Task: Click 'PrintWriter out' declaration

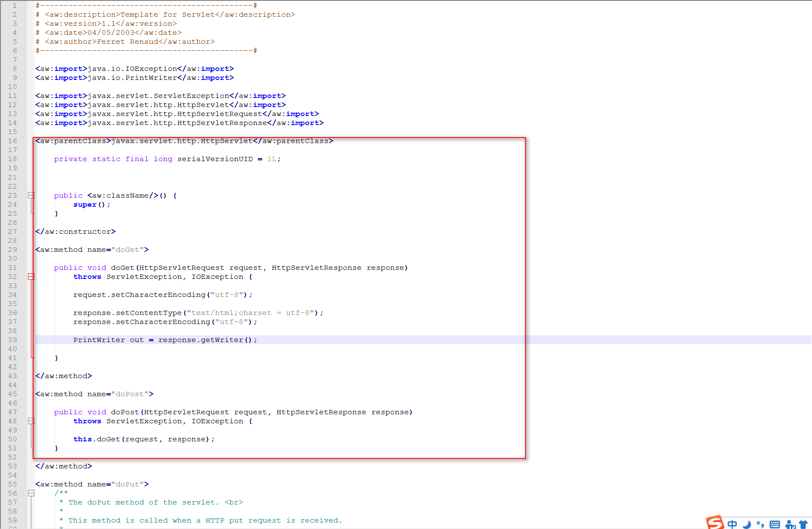Action: pos(108,340)
